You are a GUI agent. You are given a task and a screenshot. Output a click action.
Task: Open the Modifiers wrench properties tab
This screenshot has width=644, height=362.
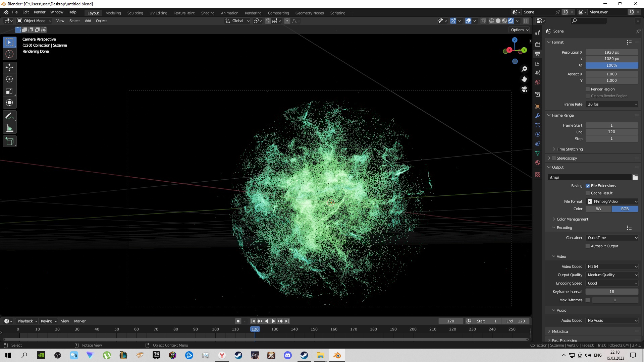pos(538,116)
